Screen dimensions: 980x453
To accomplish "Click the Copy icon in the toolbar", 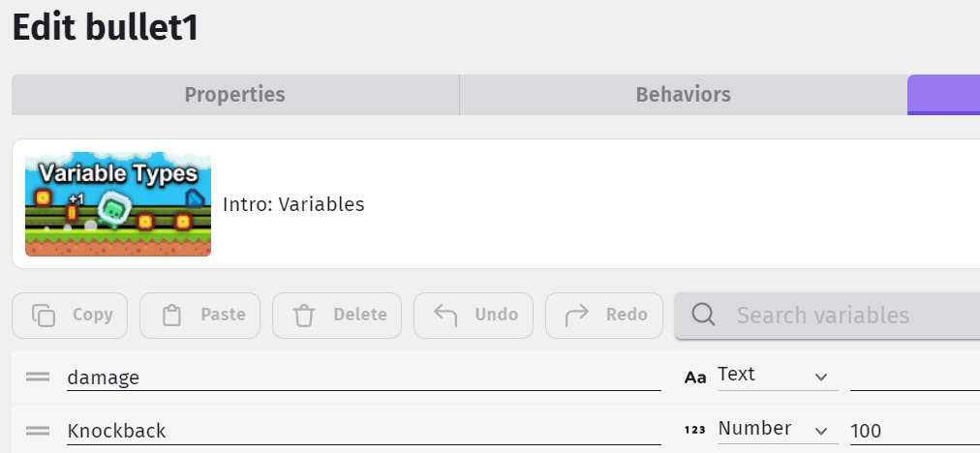I will click(x=44, y=315).
